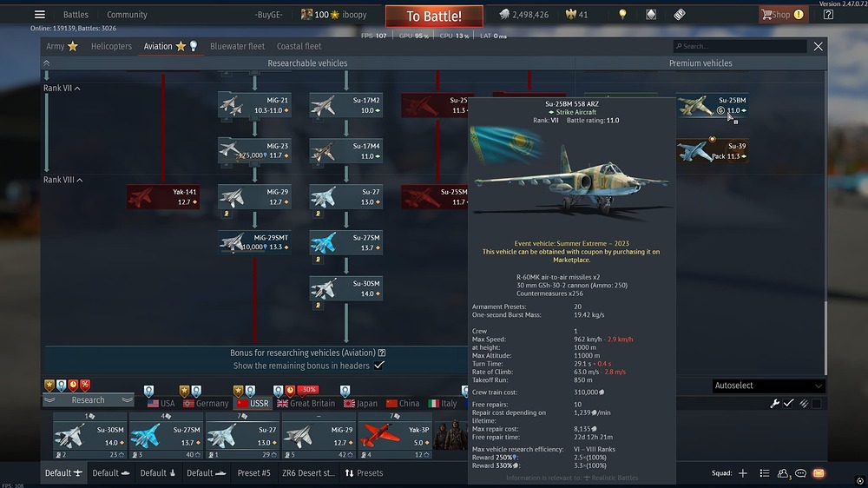The height and width of the screenshot is (488, 868).
Task: Open the Battles menu
Action: point(76,15)
